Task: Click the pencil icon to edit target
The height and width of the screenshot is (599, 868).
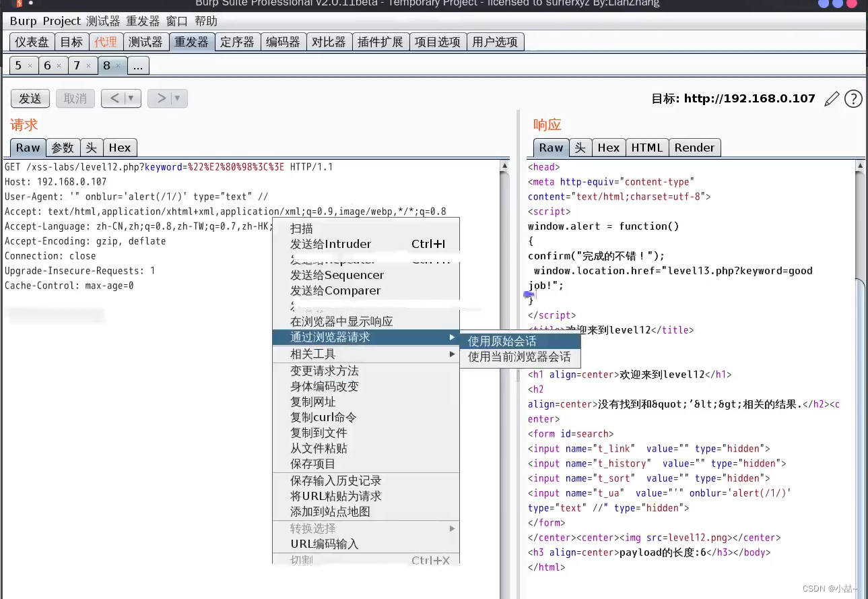Action: (832, 99)
